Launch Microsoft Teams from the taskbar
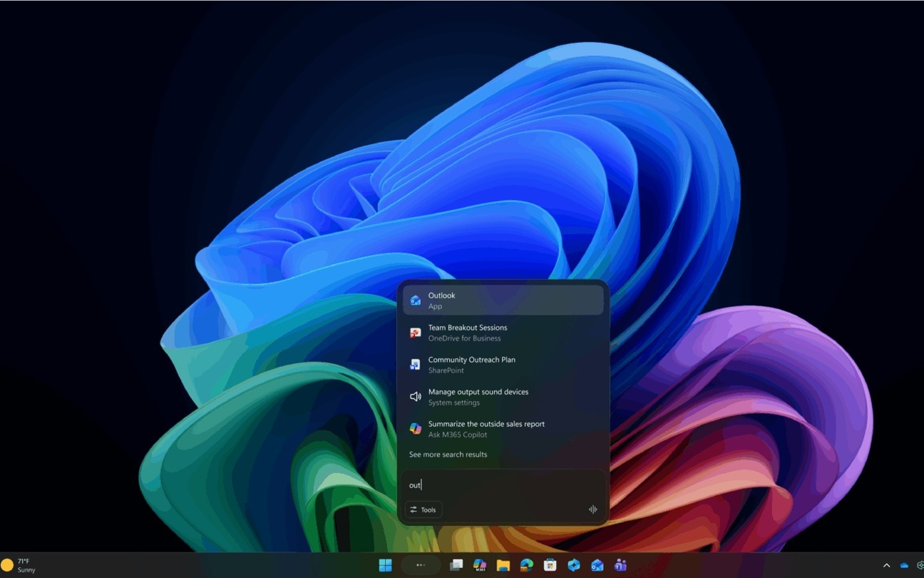 click(x=620, y=564)
